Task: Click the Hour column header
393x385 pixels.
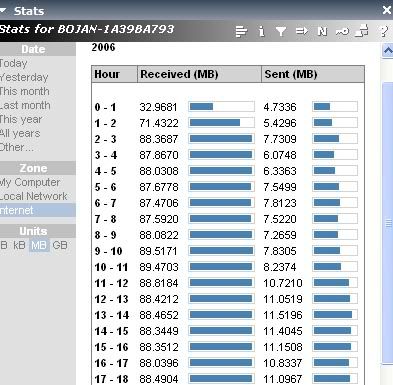Action: pos(114,74)
